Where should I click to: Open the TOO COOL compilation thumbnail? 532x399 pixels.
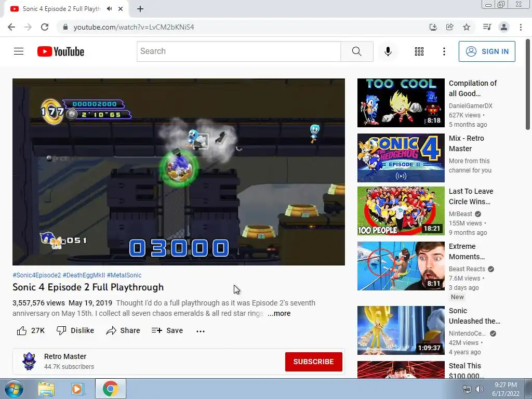click(x=401, y=103)
